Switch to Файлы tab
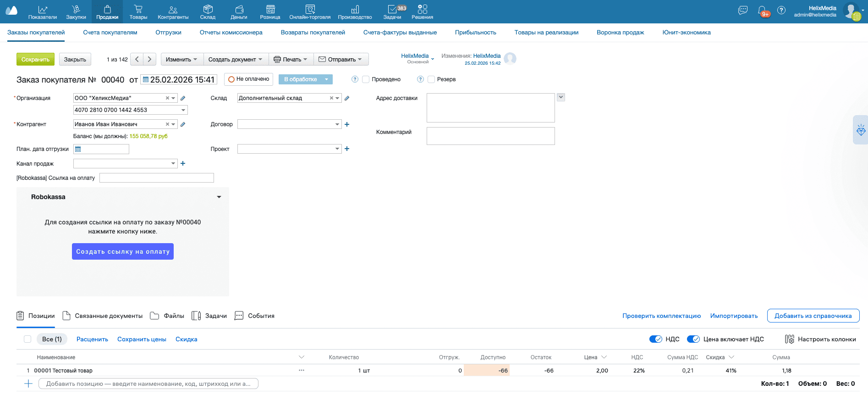Image resolution: width=868 pixels, height=395 pixels. 167,316
